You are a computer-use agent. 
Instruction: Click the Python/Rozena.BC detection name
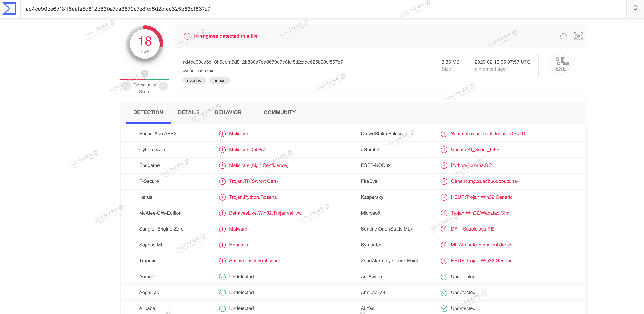point(471,165)
